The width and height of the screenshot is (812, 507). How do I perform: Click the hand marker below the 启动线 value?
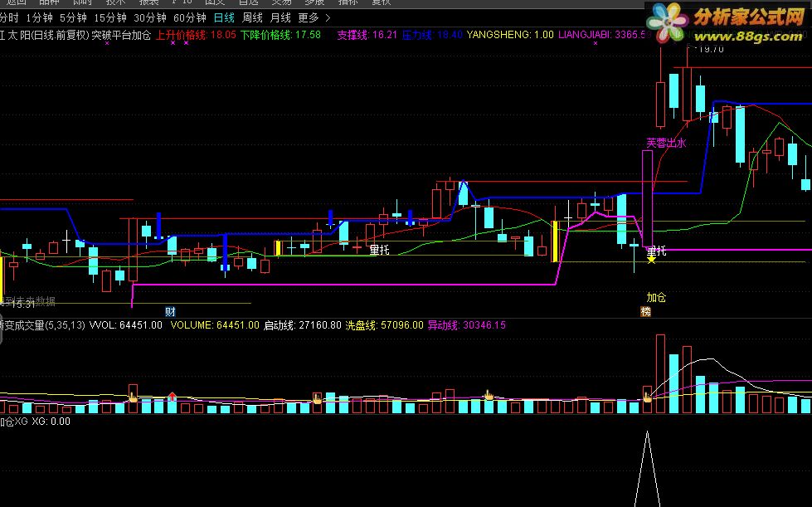pyautogui.click(x=317, y=398)
